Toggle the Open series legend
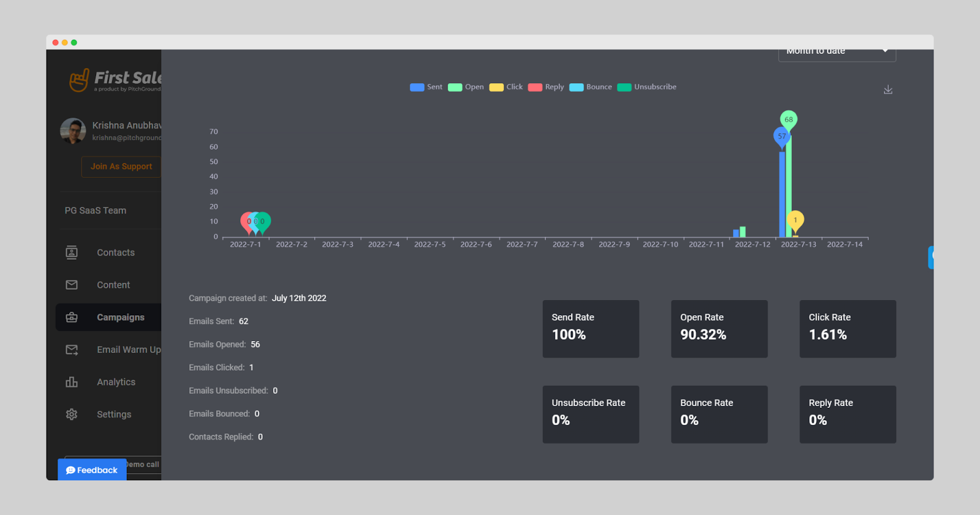Viewport: 980px width, 515px height. 466,87
